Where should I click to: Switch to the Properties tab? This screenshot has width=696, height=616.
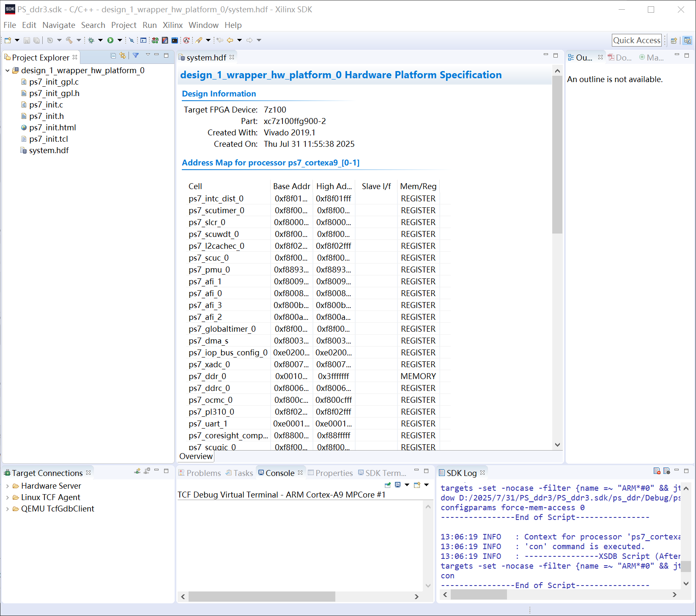coord(330,473)
